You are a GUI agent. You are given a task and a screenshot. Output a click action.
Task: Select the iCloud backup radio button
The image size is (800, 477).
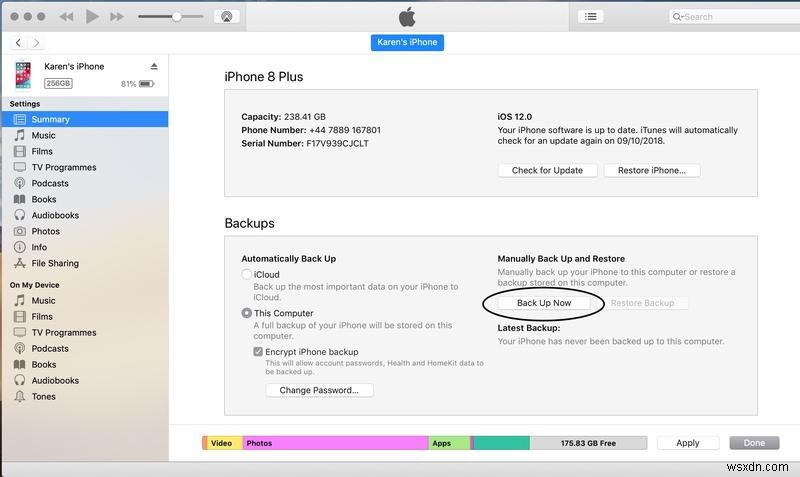[246, 274]
